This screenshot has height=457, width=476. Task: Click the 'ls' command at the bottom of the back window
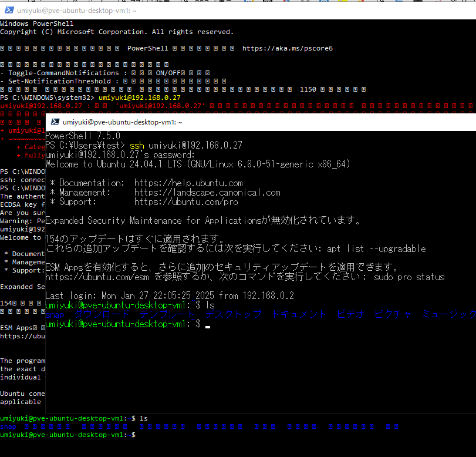click(144, 418)
